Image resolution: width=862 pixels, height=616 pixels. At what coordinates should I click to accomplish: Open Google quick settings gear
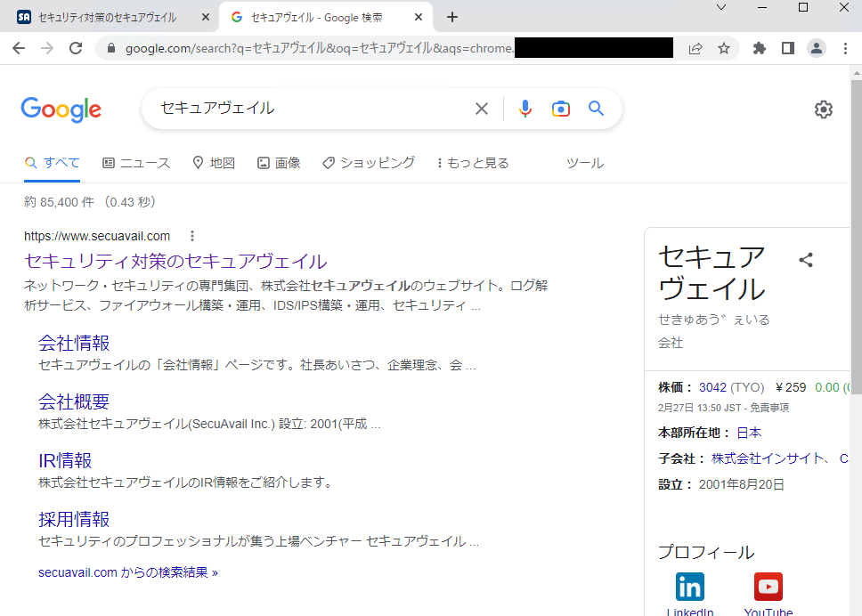[x=824, y=109]
